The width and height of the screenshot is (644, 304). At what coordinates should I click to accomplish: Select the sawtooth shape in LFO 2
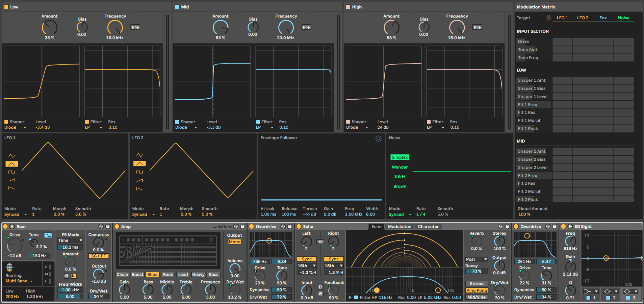click(139, 180)
